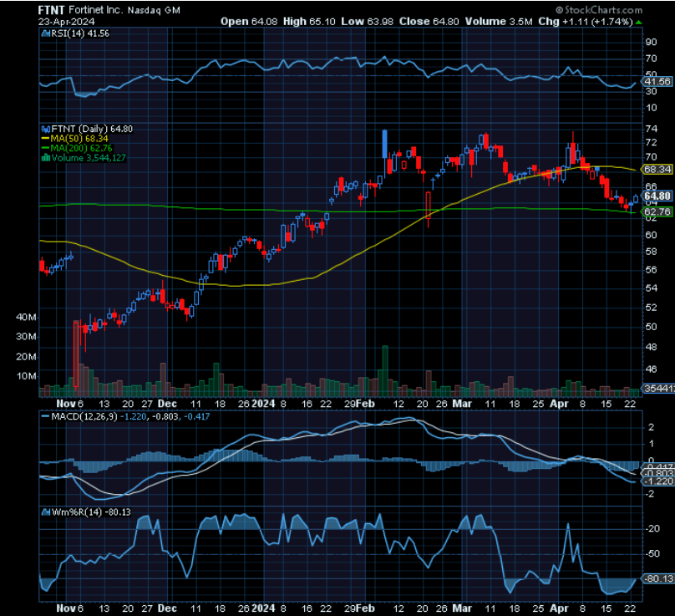Click the Close 64.80 header value
The image size is (675, 616).
coord(429,22)
